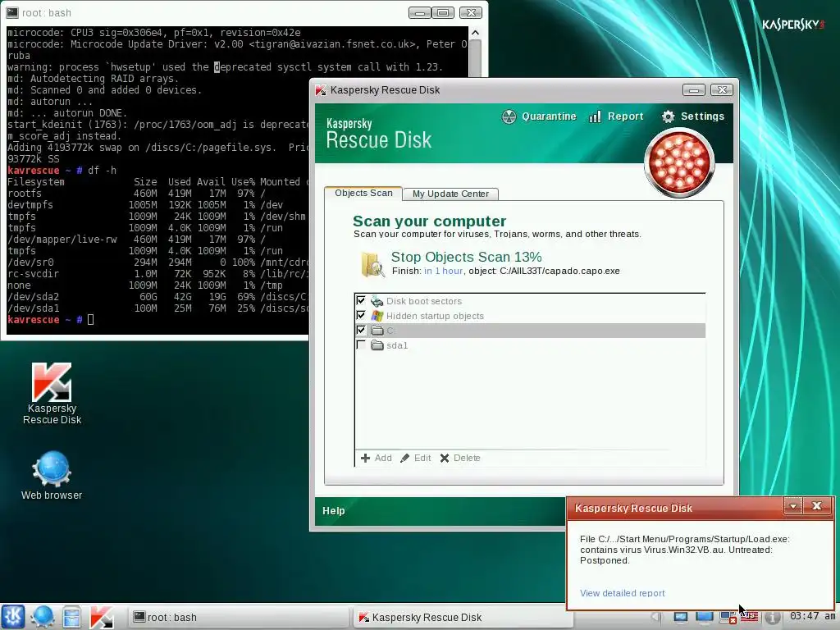
Task: View detailed report in notification
Action: pos(622,593)
